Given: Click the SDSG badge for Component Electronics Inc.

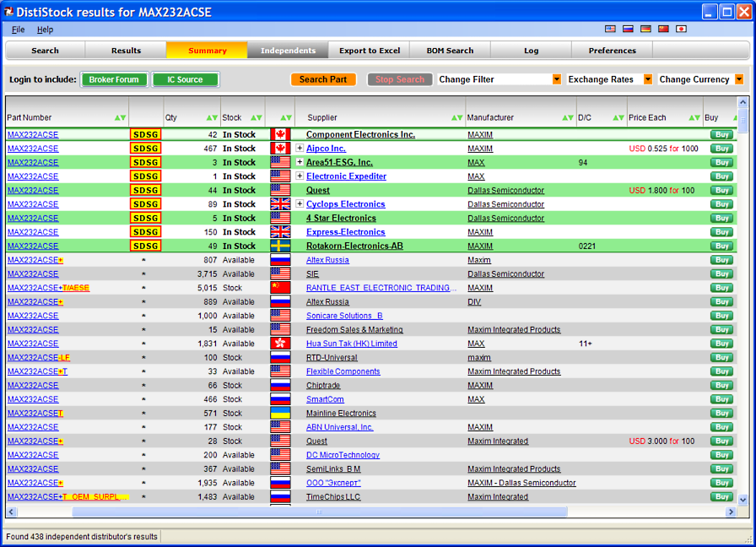Looking at the screenshot, I should pyautogui.click(x=146, y=134).
